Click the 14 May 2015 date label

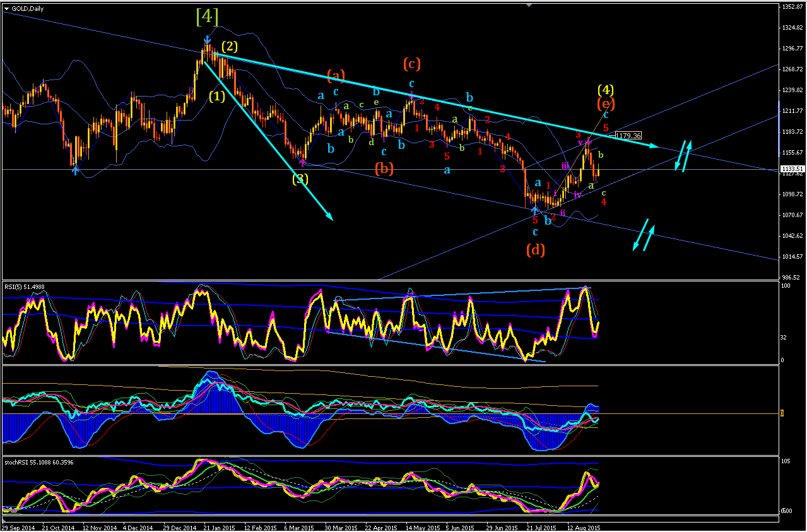pos(423,526)
